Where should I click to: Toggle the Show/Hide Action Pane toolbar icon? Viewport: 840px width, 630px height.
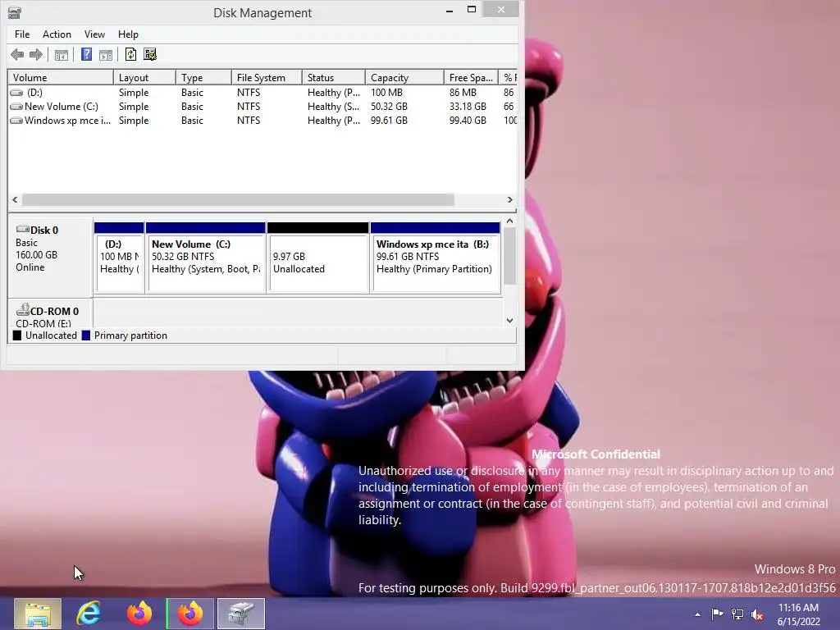(106, 55)
